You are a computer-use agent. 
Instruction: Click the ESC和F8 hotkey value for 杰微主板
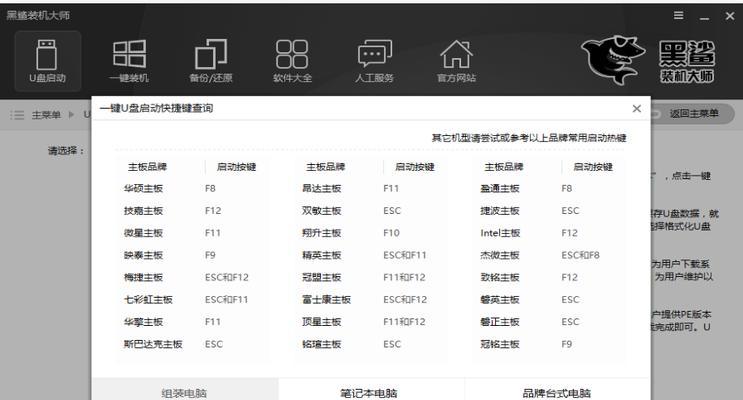[x=580, y=255]
